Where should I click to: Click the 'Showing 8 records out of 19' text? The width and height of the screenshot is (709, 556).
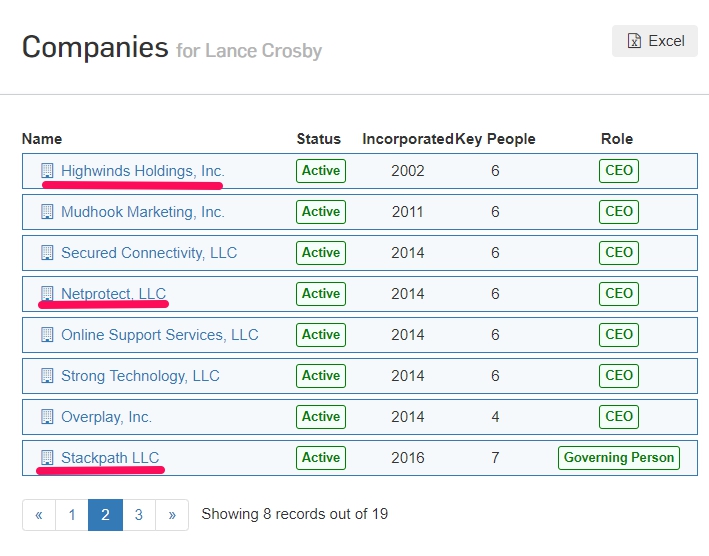[x=294, y=514]
